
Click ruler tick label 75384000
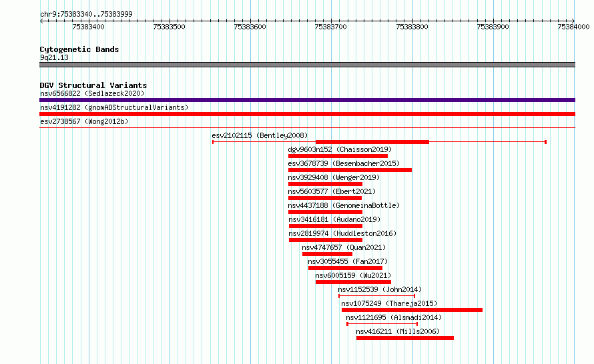[x=573, y=27]
